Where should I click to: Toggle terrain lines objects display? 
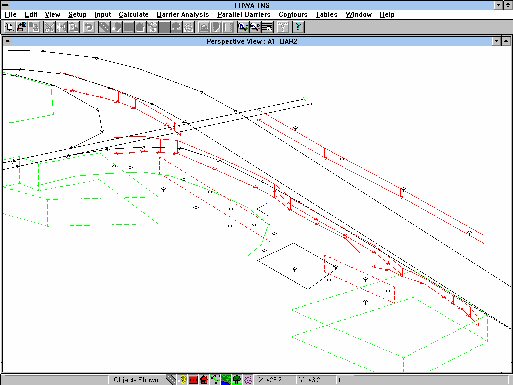(x=215, y=379)
